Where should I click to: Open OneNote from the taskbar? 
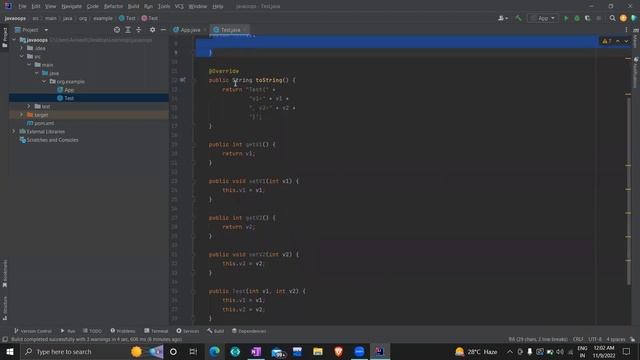(256, 351)
